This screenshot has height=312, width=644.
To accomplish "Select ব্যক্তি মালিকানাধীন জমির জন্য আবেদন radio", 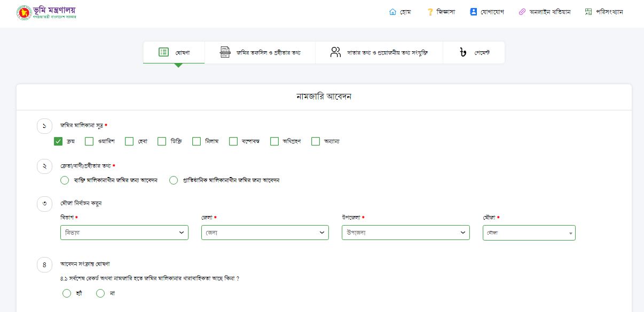I will click(65, 180).
